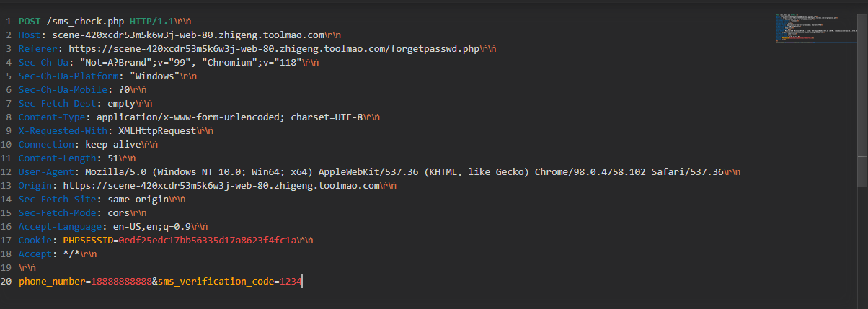Place cursor after the 1234 verification code

pyautogui.click(x=302, y=281)
